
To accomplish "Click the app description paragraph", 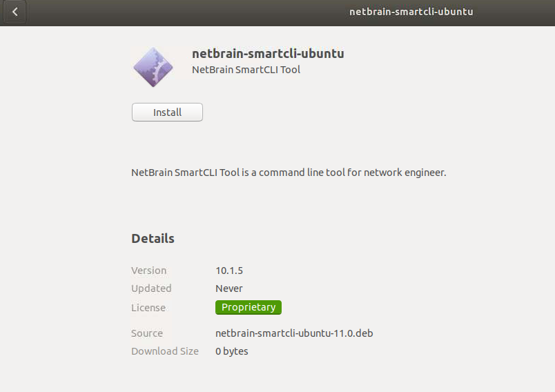I will [289, 173].
